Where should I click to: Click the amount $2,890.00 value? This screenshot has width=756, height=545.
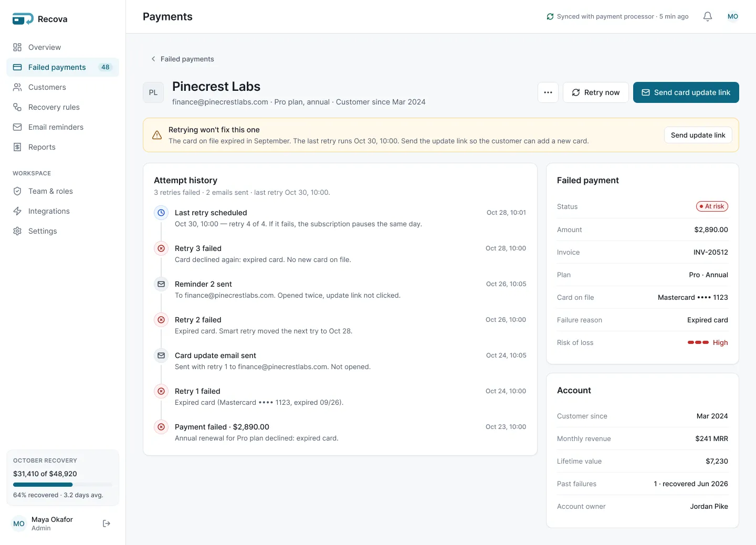click(711, 229)
